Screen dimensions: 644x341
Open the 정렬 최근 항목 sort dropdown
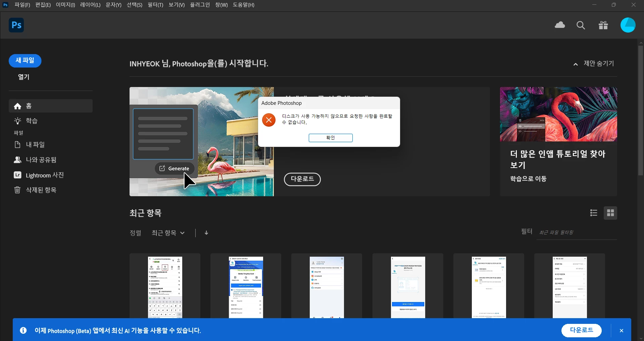pos(168,233)
